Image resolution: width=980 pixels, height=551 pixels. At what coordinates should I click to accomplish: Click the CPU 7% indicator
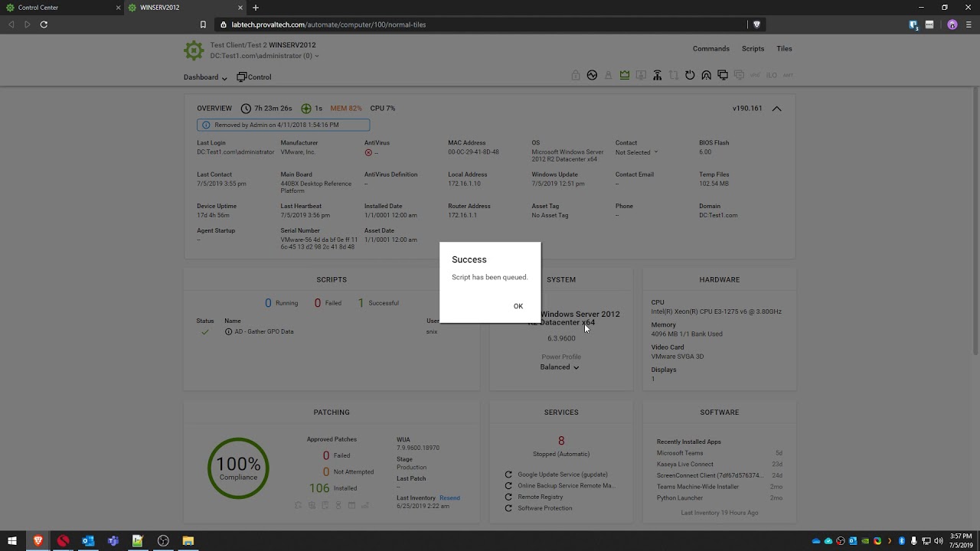pos(383,109)
